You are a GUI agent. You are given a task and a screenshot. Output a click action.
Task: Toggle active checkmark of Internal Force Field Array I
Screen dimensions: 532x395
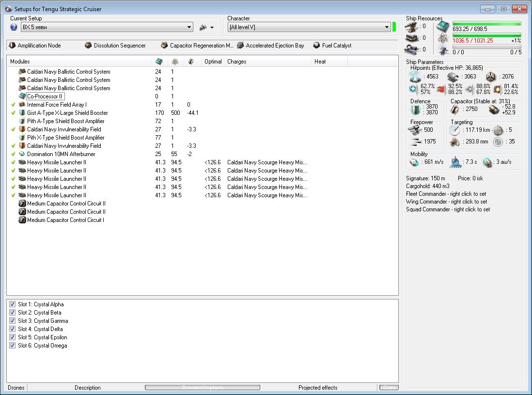click(13, 105)
